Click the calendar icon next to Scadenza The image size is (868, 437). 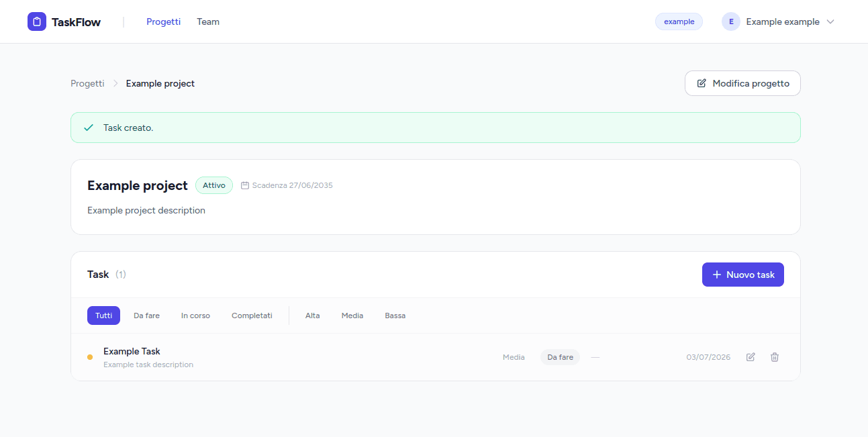(x=245, y=185)
